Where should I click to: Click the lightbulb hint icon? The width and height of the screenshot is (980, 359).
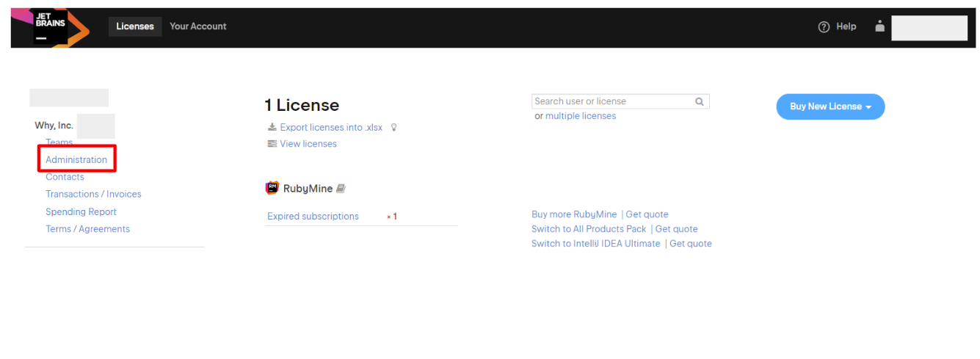click(x=393, y=128)
